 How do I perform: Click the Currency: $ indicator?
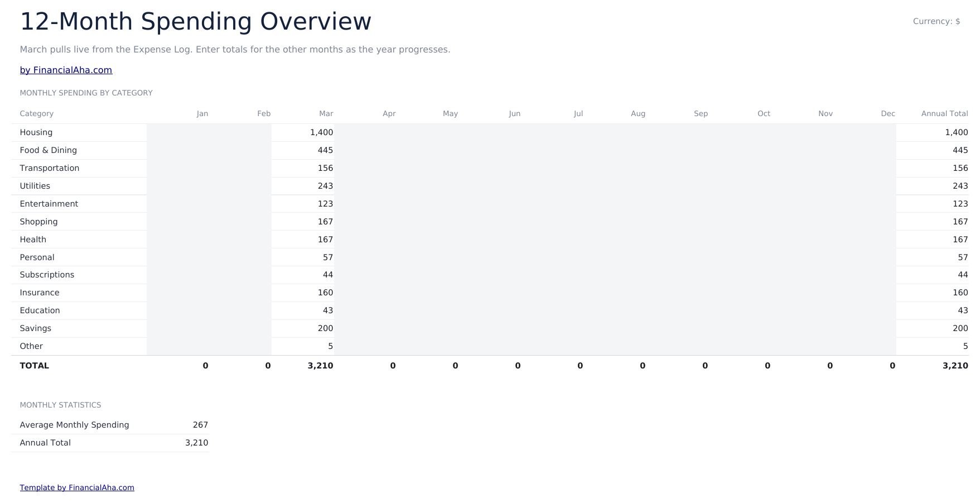coord(936,21)
